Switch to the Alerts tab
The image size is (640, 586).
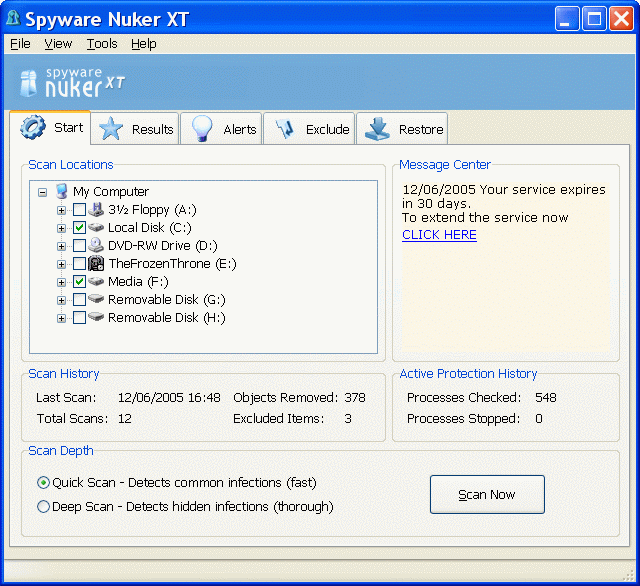point(221,129)
